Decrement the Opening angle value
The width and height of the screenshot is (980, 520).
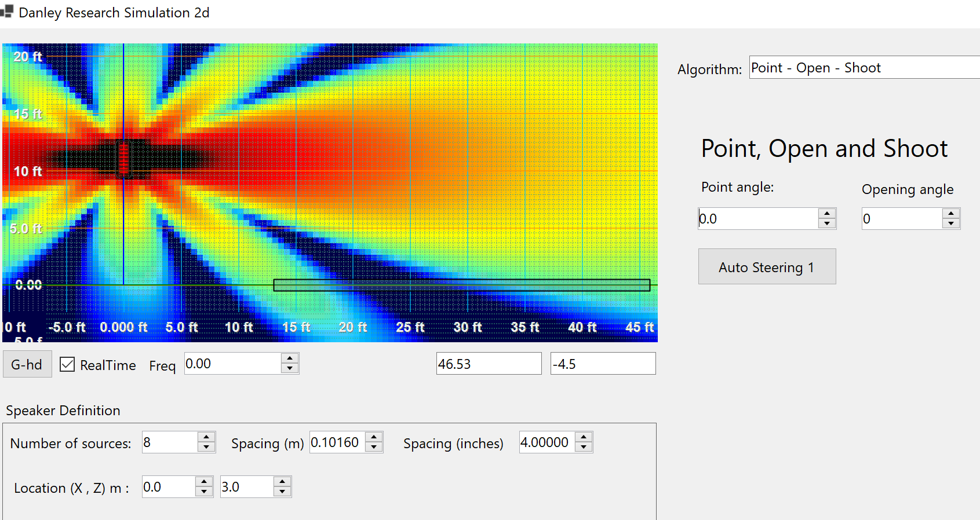pyautogui.click(x=951, y=224)
